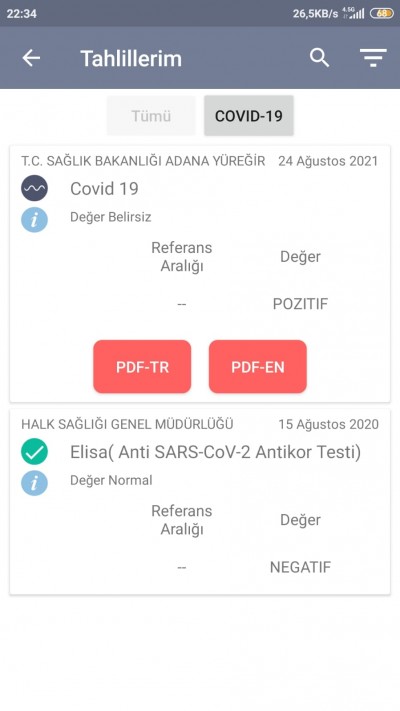This screenshot has width=400, height=711.
Task: Download the PDF-TR report
Action: 142,367
